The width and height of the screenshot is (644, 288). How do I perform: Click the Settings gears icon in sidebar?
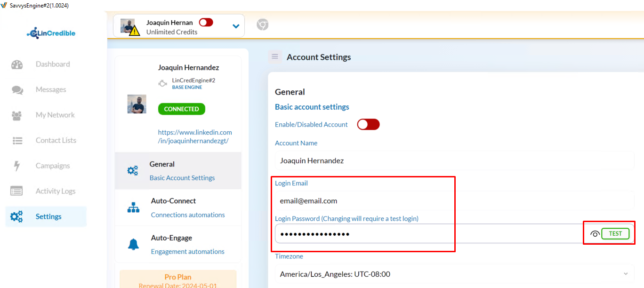click(16, 216)
